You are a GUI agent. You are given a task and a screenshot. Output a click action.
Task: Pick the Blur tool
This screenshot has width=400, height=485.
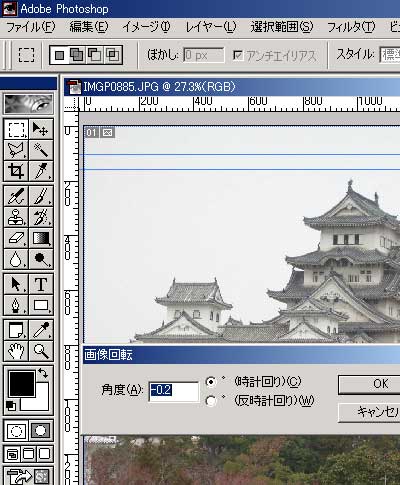click(x=16, y=259)
